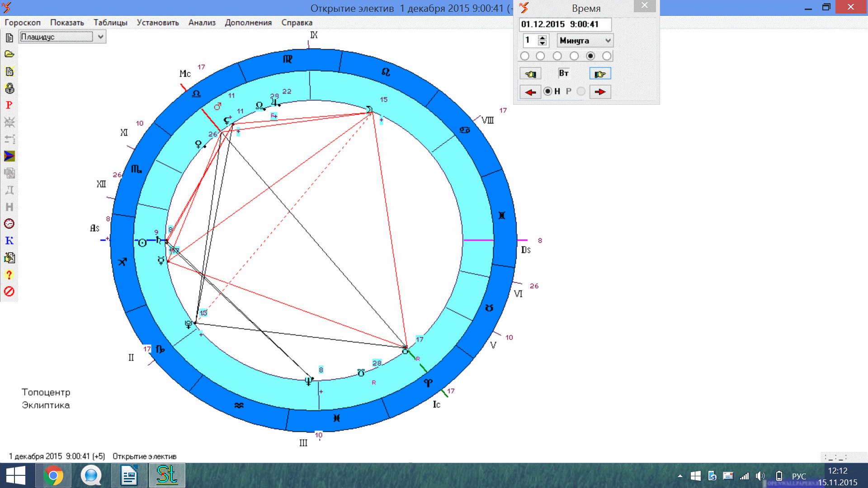
Task: Click the red right arrow button
Action: 600,92
